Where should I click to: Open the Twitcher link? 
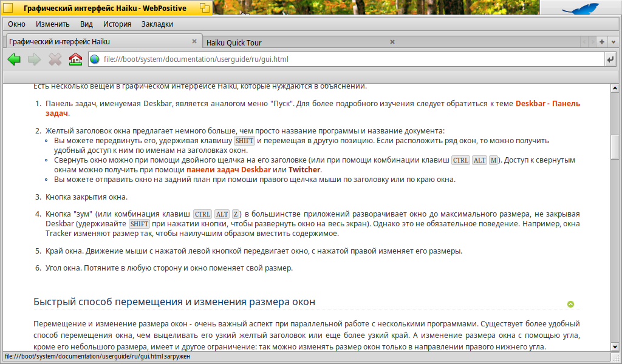(x=304, y=169)
